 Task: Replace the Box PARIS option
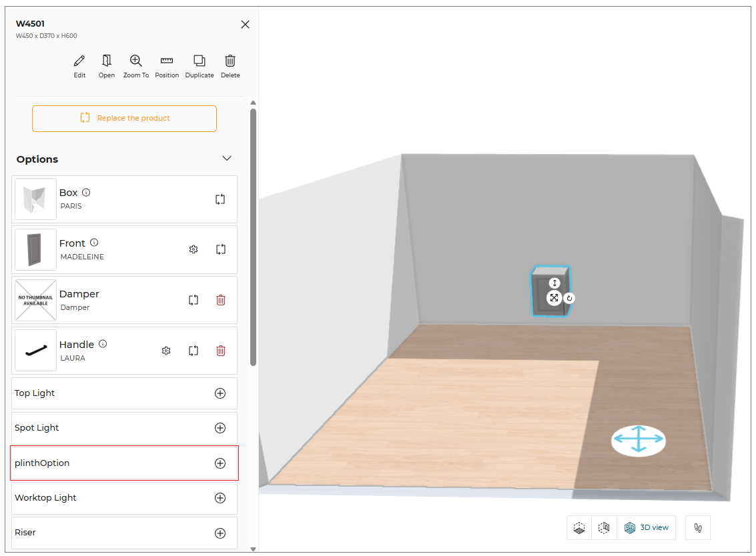point(220,199)
